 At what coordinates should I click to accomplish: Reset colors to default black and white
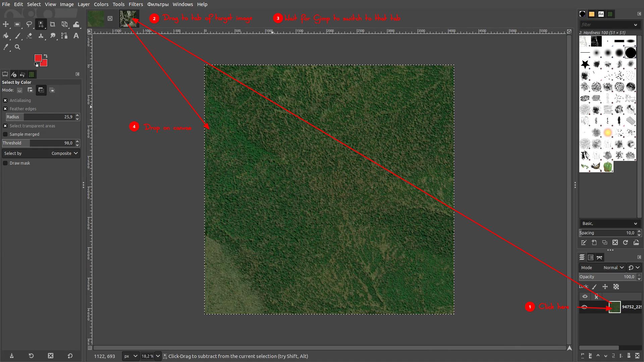coord(36,65)
